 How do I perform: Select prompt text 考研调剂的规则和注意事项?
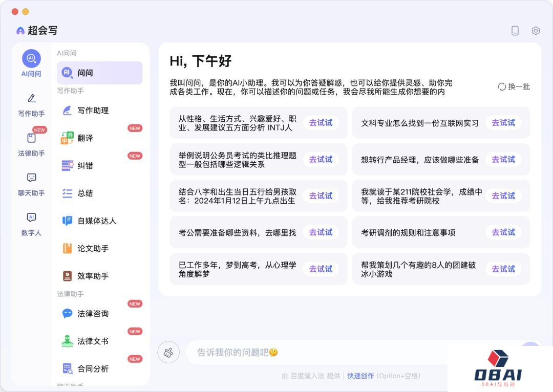point(408,233)
